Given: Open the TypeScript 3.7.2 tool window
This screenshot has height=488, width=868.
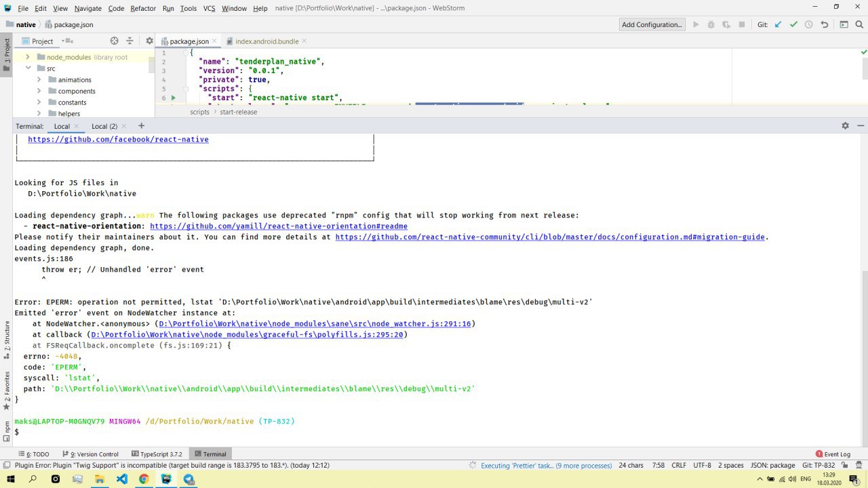Looking at the screenshot, I should [x=157, y=454].
